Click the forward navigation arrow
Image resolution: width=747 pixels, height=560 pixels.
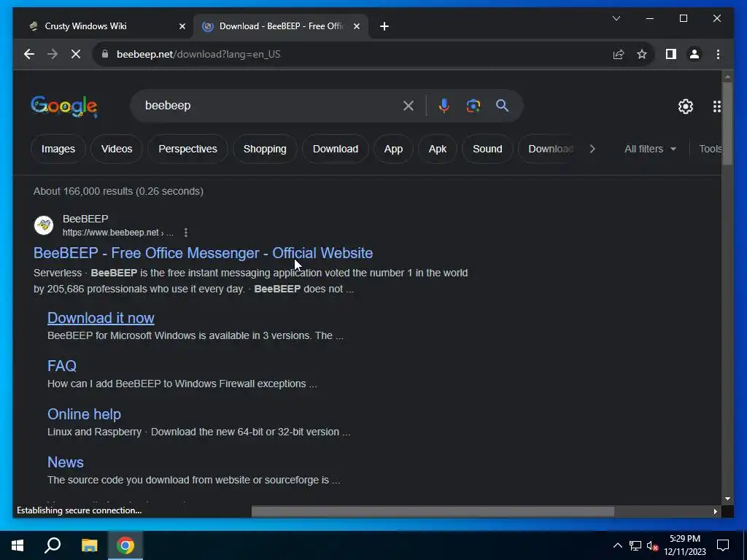point(53,54)
